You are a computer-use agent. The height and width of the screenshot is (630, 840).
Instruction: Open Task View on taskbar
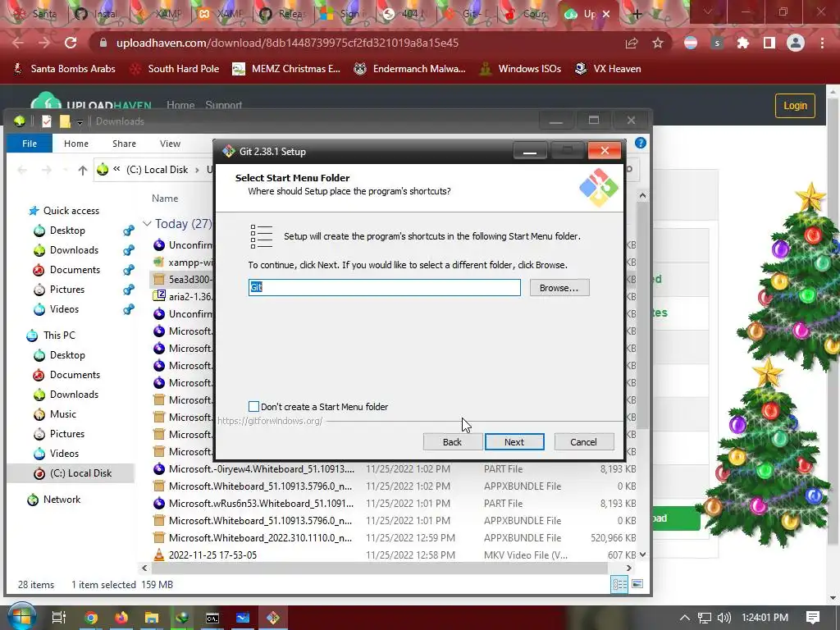click(x=59, y=618)
